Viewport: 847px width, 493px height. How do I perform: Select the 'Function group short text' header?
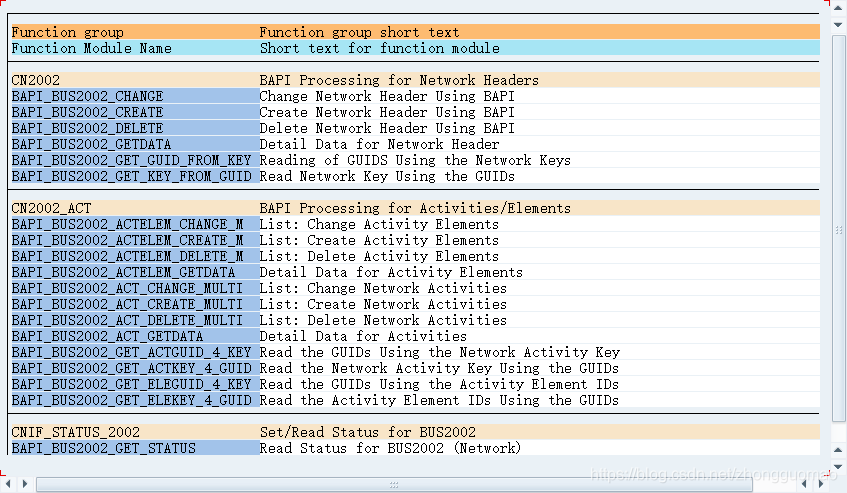tap(359, 32)
